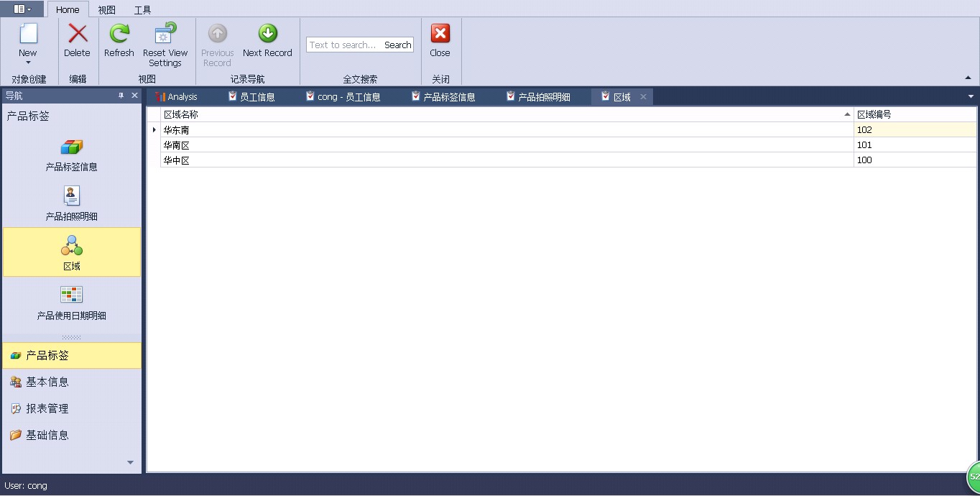
Task: Click the cell with value 102
Action: (915, 130)
